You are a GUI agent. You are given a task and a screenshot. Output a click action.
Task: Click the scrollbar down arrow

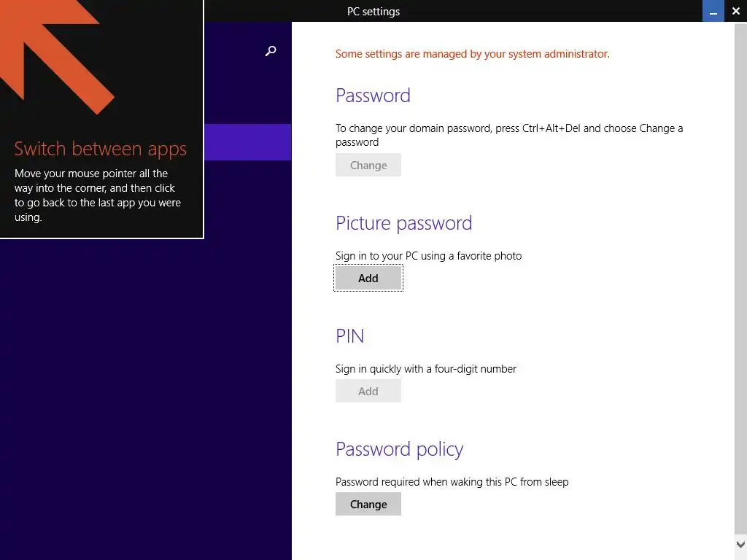click(740, 544)
